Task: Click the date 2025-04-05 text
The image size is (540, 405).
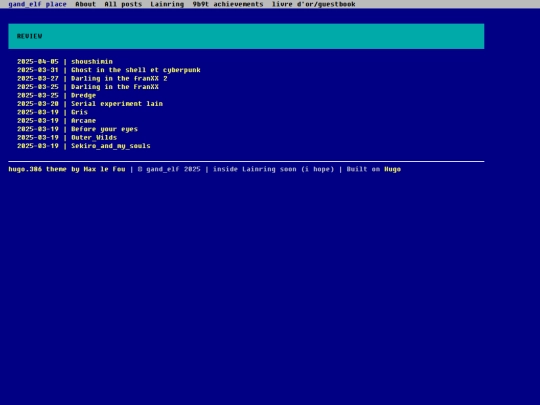Action: (38, 62)
